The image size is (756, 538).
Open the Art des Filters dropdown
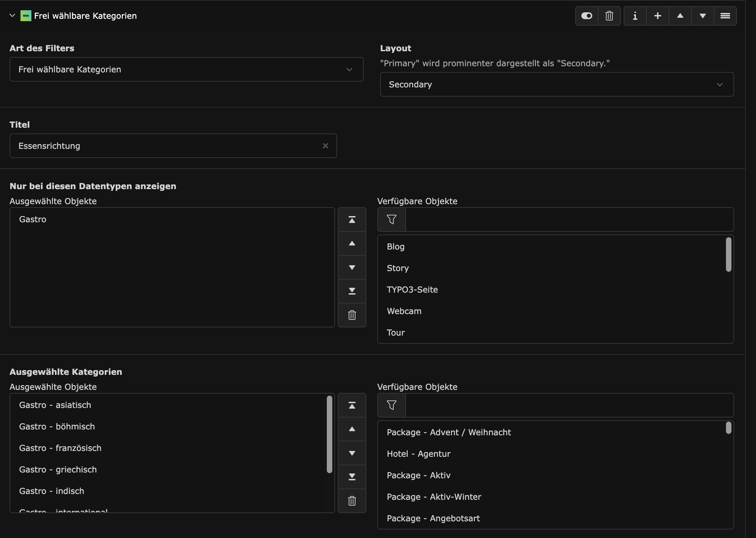pos(187,69)
